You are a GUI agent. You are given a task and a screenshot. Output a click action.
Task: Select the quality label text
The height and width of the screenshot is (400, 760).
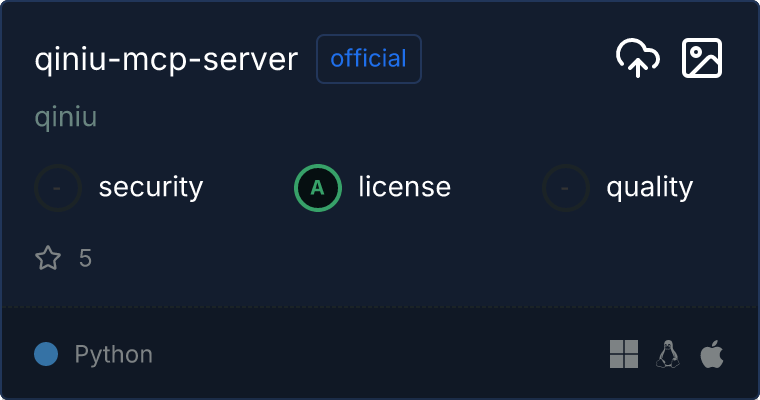[x=649, y=187]
